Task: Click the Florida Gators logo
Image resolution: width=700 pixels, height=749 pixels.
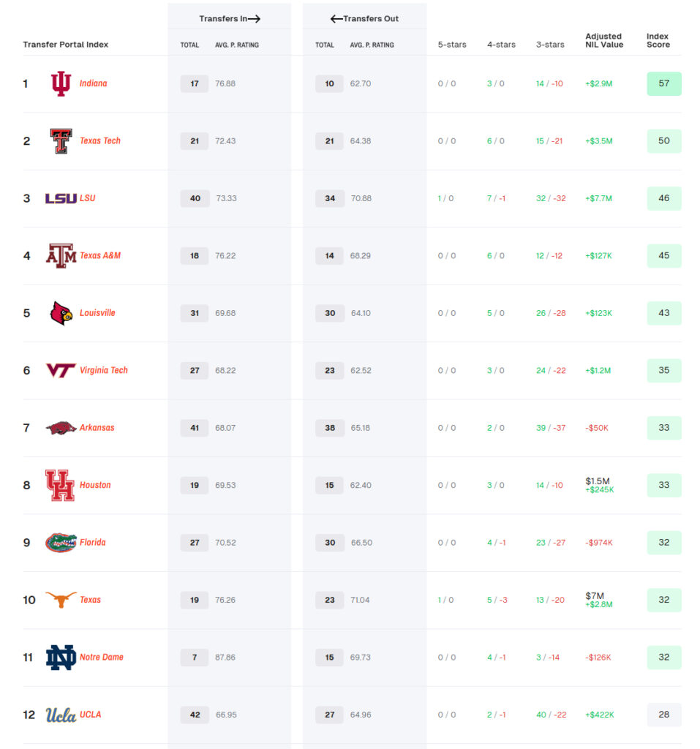Action: pyautogui.click(x=61, y=543)
